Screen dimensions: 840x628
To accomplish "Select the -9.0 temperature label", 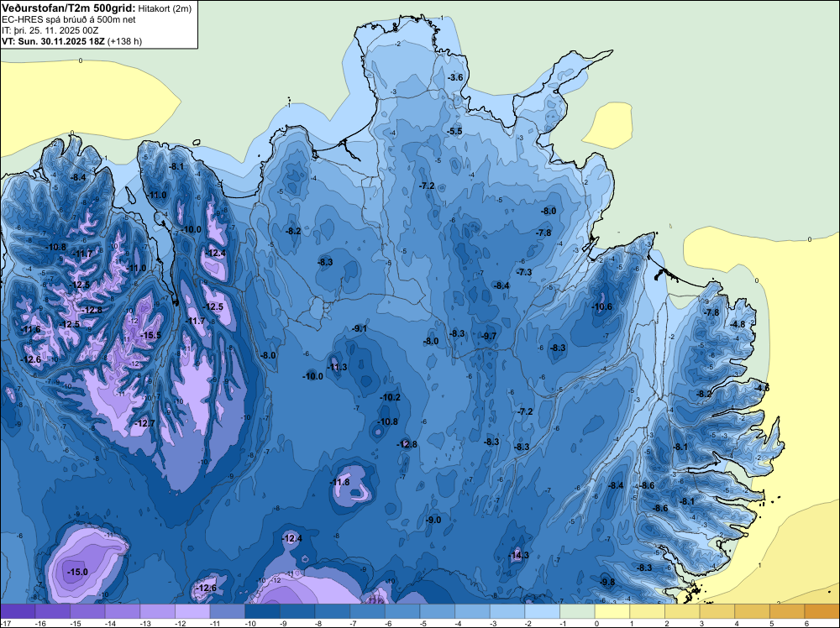I will (433, 520).
